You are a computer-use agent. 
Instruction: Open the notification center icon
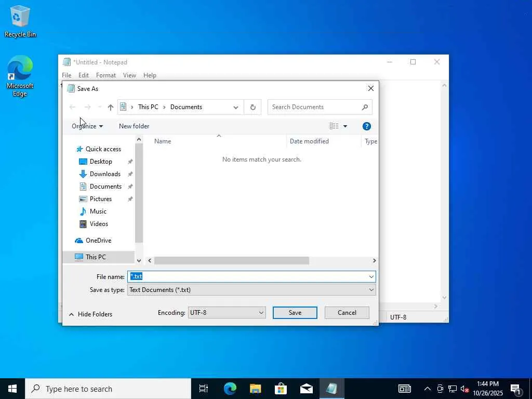click(x=516, y=389)
